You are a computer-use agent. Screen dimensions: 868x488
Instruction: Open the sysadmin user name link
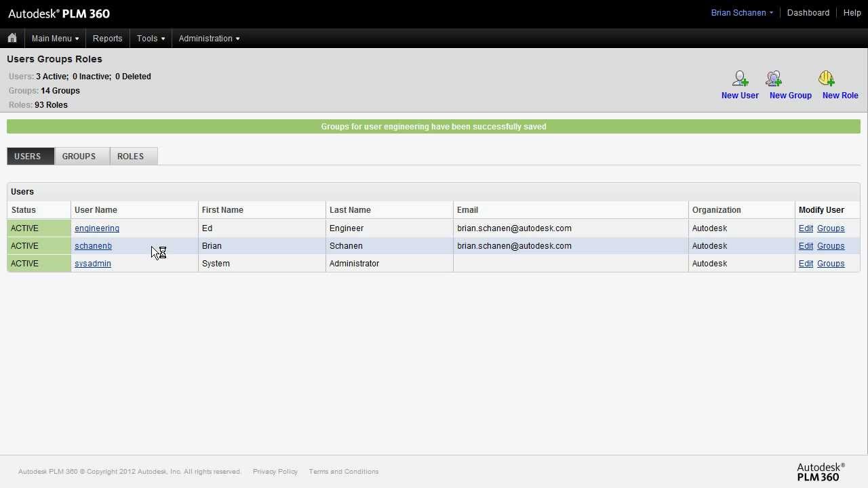[93, 264]
